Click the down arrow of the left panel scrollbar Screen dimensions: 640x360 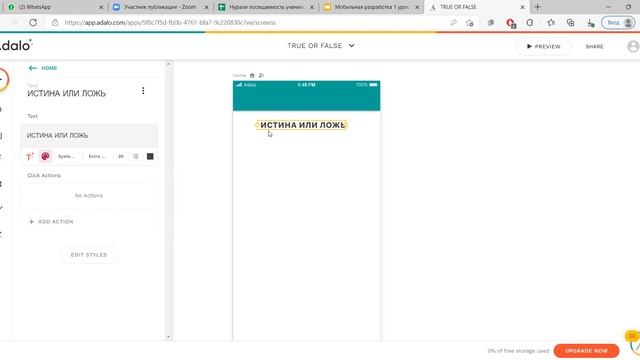(x=168, y=337)
